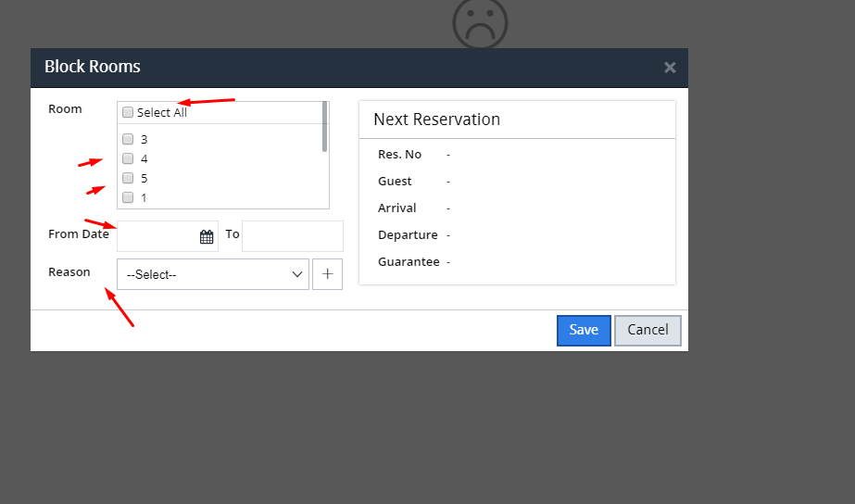Click the Next Reservation heading
The height and width of the screenshot is (504, 855).
click(437, 120)
